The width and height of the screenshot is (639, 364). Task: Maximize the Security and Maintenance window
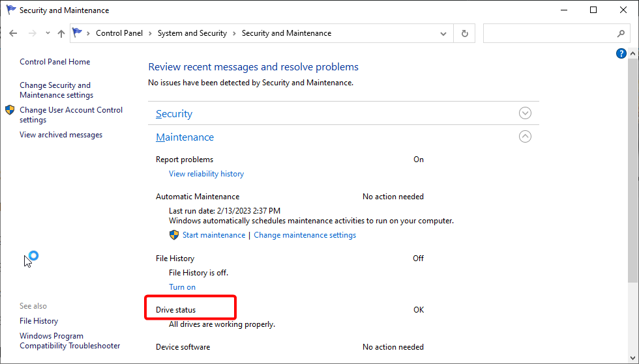click(x=593, y=10)
